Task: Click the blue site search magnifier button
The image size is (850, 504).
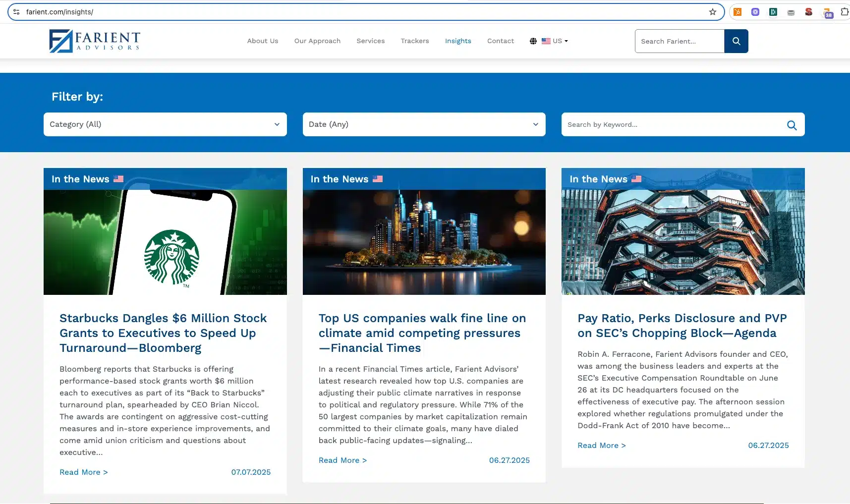Action: [736, 41]
